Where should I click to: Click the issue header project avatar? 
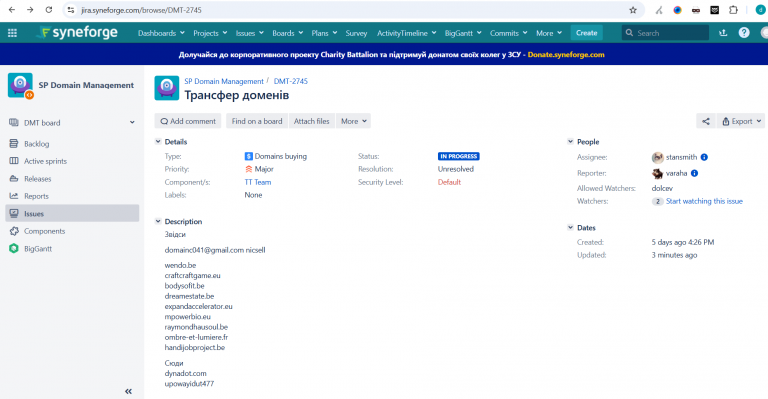click(167, 88)
